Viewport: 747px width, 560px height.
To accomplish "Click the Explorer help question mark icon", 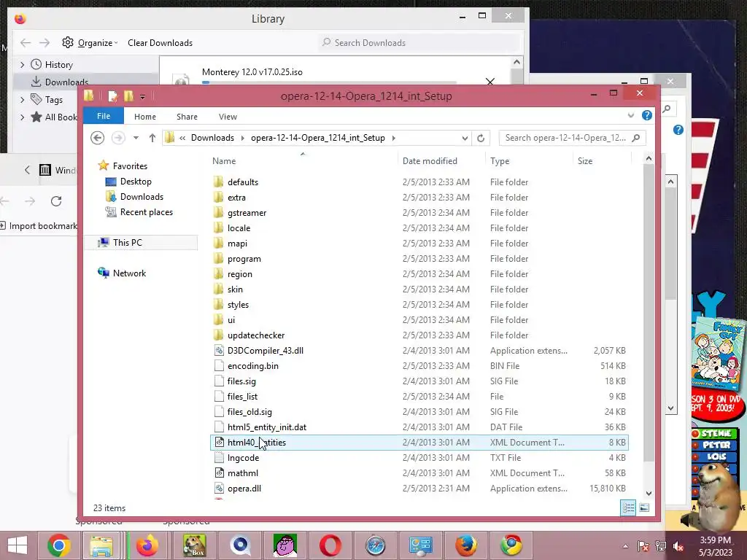I will tap(646, 115).
